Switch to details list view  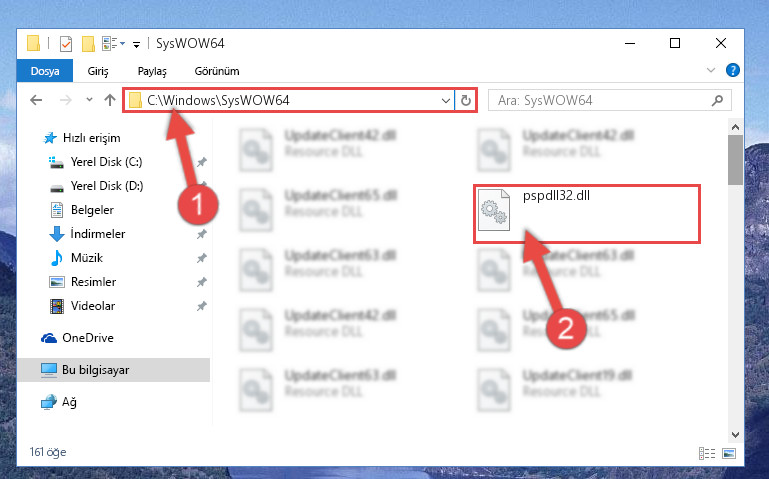707,454
